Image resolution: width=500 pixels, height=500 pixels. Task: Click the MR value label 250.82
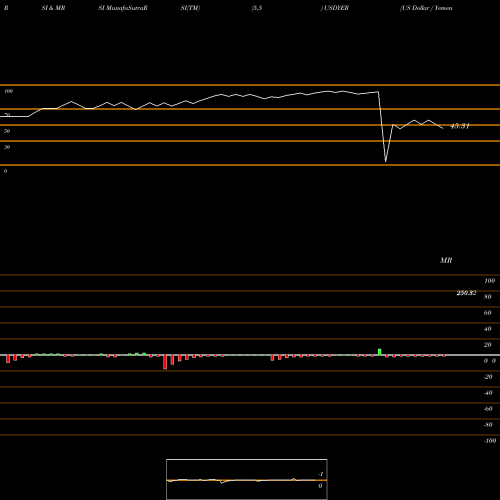(466, 293)
